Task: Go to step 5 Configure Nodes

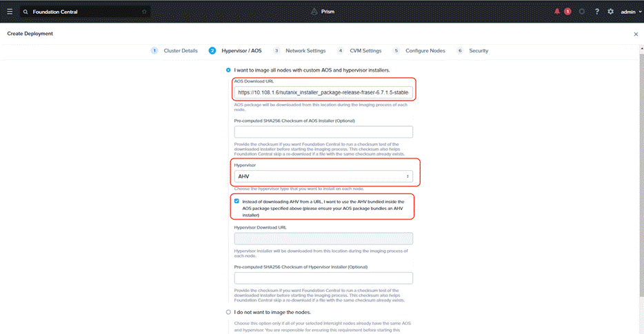Action: tap(419, 50)
